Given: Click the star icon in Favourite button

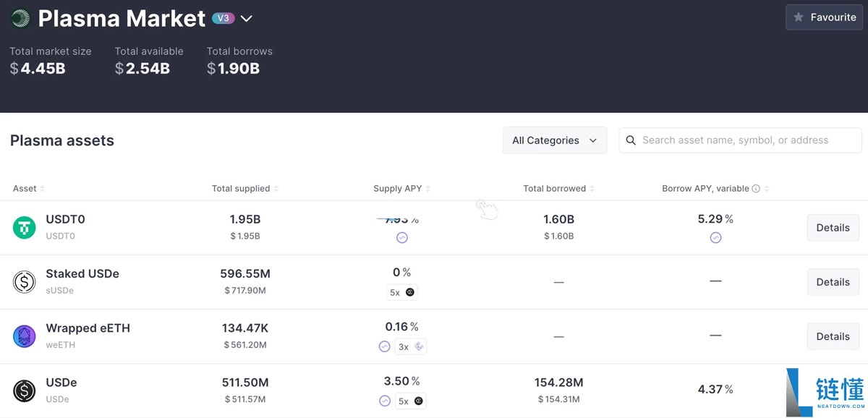Looking at the screenshot, I should [799, 17].
